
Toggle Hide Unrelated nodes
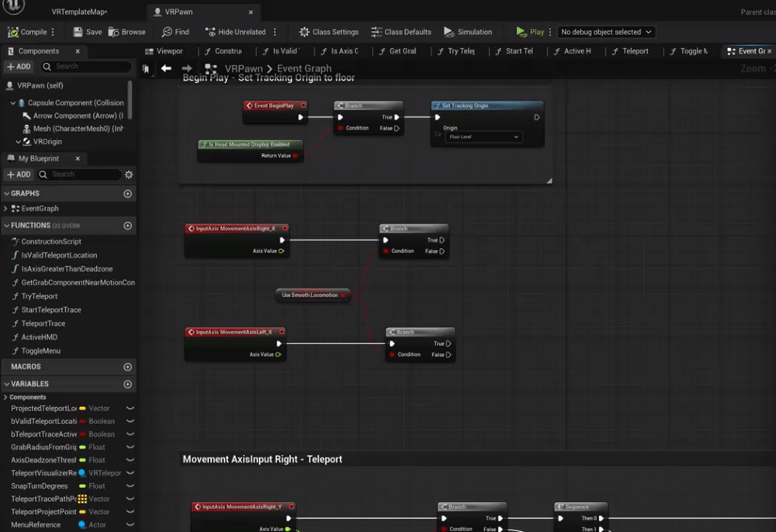[236, 32]
